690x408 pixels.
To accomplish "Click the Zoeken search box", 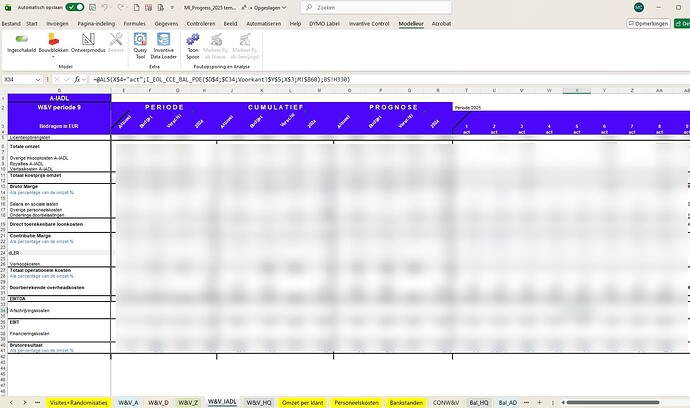I will (x=370, y=7).
